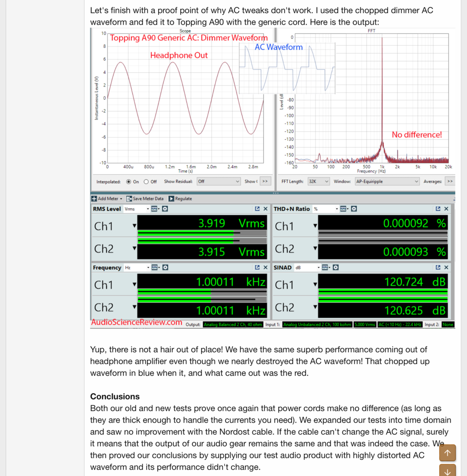
Task: Open SINAD meter settings gear
Action: [x=336, y=268]
